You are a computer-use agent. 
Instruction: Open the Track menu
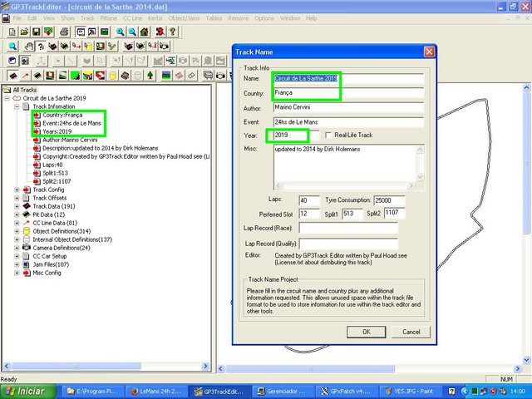[87, 18]
